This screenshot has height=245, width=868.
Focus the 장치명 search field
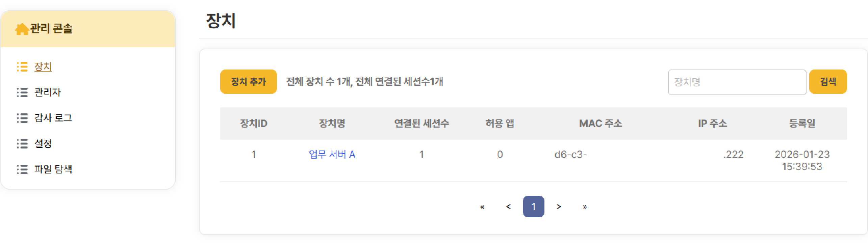737,82
